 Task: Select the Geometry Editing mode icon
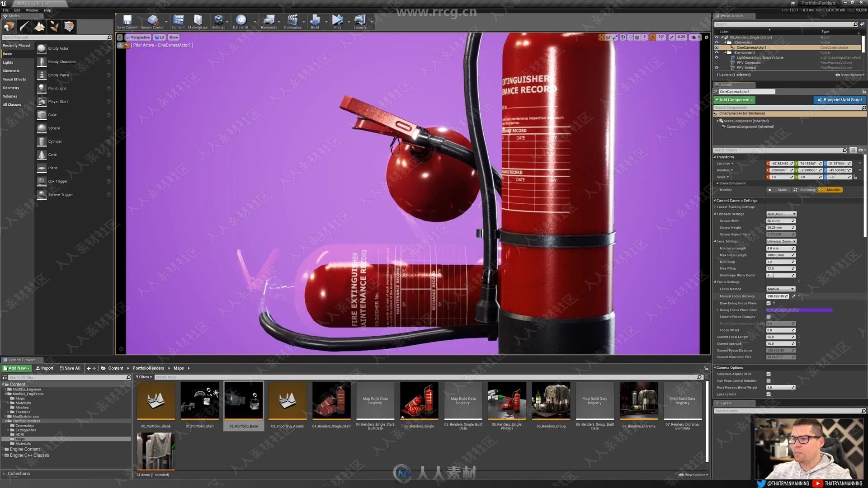(x=69, y=27)
